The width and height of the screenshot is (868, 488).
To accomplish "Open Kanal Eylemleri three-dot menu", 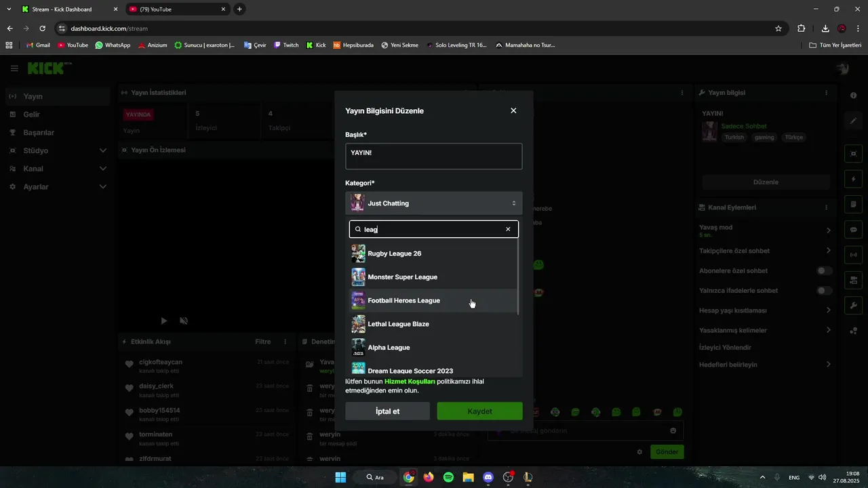I will [x=826, y=207].
